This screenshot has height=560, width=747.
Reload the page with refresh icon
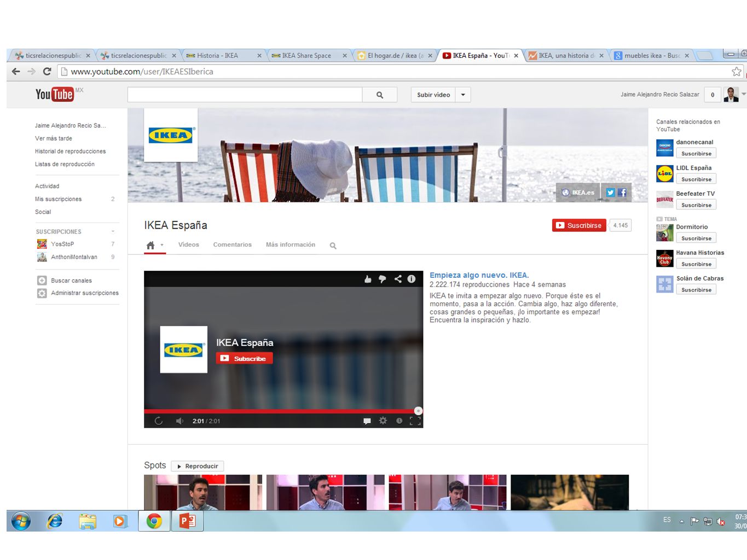47,72
